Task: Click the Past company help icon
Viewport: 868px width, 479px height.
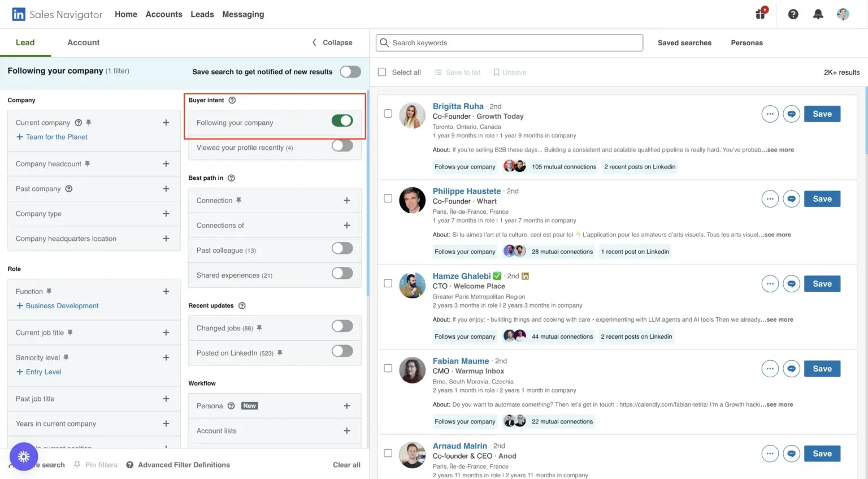Action: (69, 188)
